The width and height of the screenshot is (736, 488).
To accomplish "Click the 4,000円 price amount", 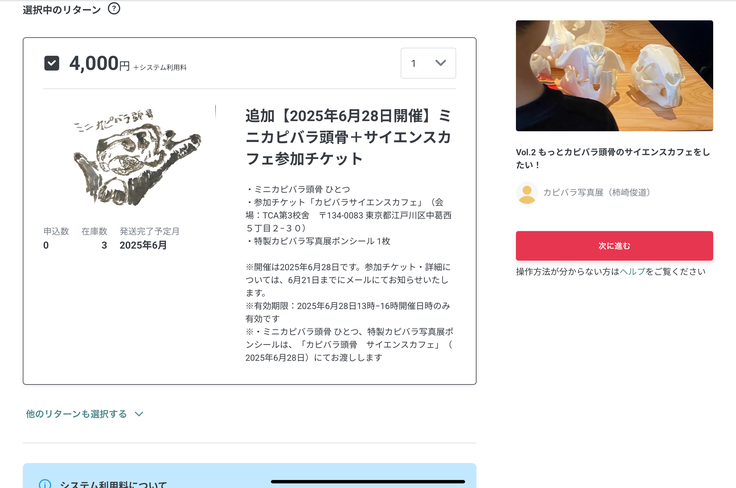I will 99,63.
